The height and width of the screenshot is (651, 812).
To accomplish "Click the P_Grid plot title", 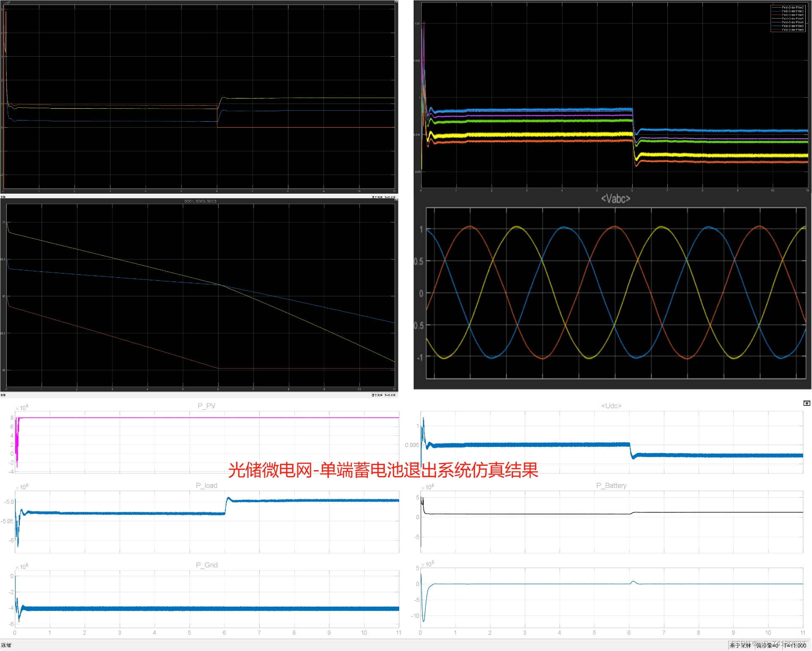I will click(206, 565).
